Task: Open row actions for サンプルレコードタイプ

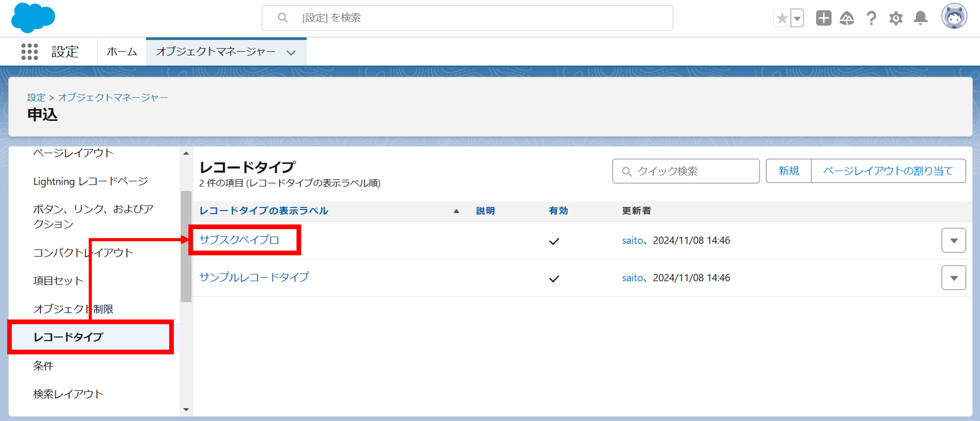Action: tap(953, 277)
